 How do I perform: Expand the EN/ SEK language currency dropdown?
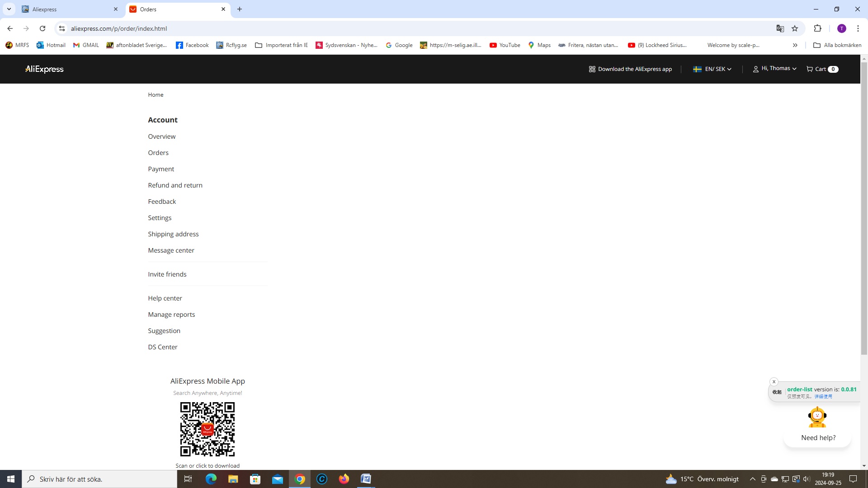coord(712,69)
